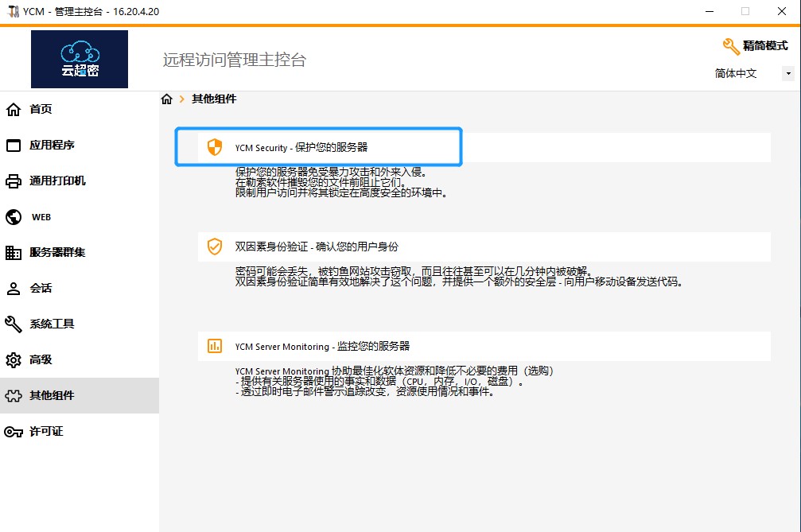This screenshot has height=532, width=801.
Task: Click the 其他组件 breadcrumb label
Action: tap(214, 99)
